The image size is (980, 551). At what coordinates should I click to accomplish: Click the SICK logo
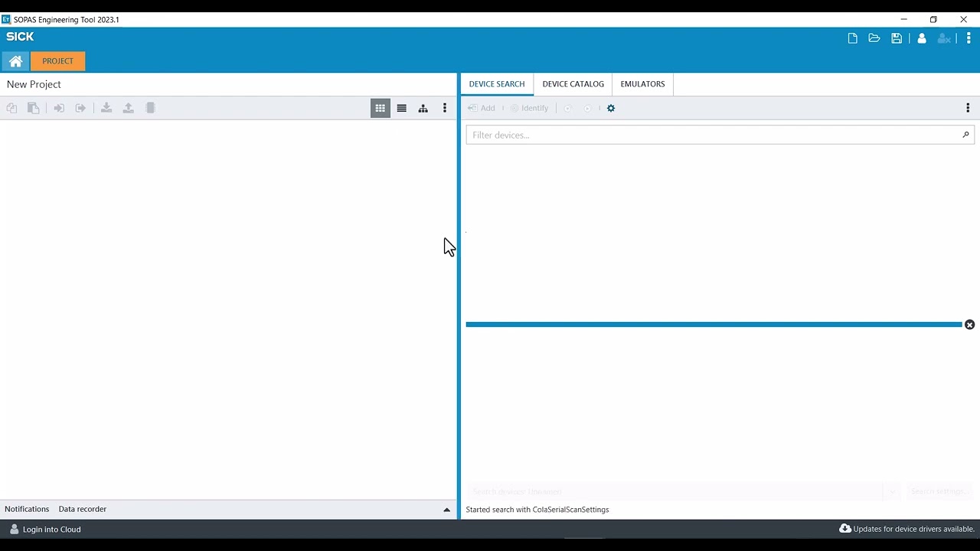(x=20, y=37)
